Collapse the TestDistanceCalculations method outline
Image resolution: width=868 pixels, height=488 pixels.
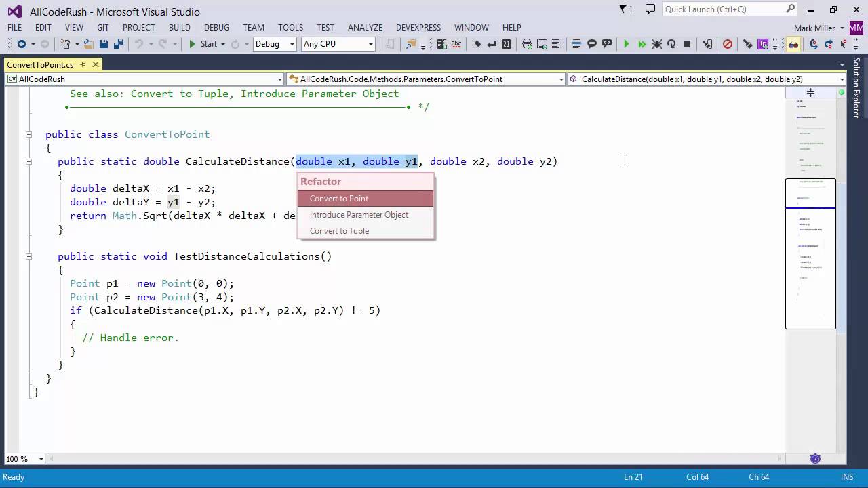[28, 256]
